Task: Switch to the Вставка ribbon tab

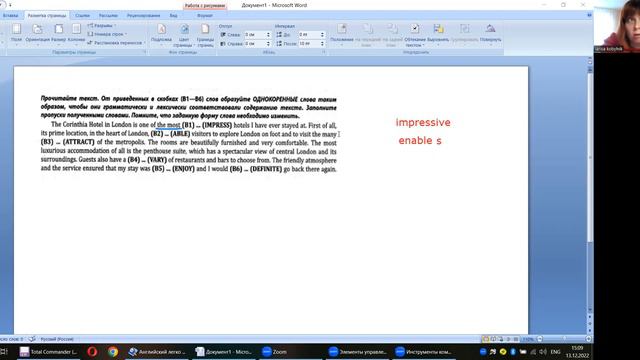Action: click(10, 16)
